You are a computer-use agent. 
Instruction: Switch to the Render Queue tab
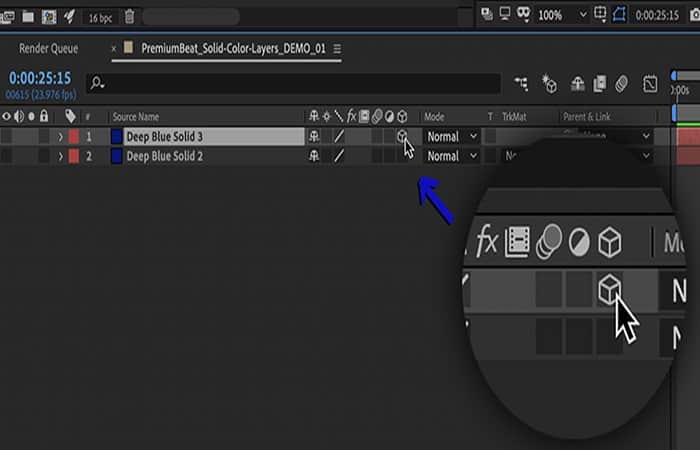click(x=48, y=48)
